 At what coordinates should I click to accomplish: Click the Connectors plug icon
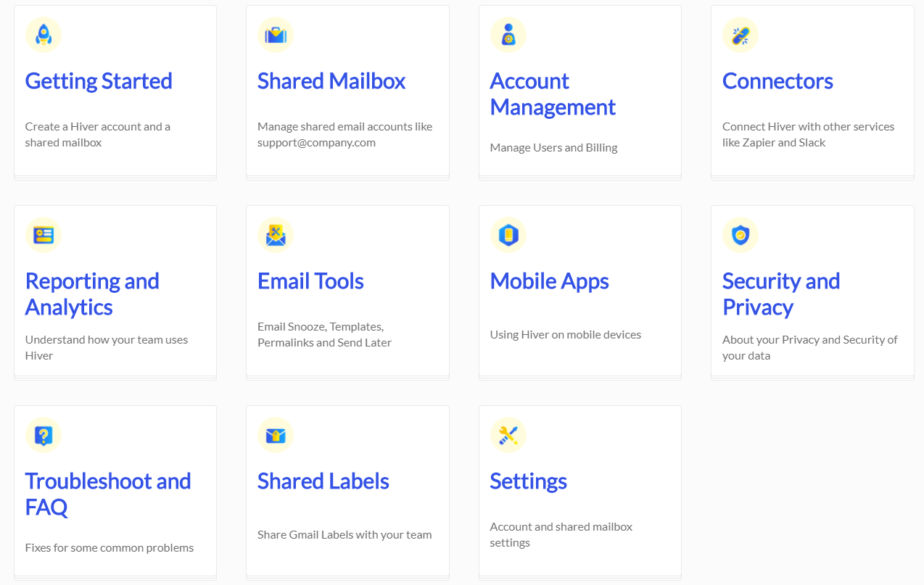(741, 35)
